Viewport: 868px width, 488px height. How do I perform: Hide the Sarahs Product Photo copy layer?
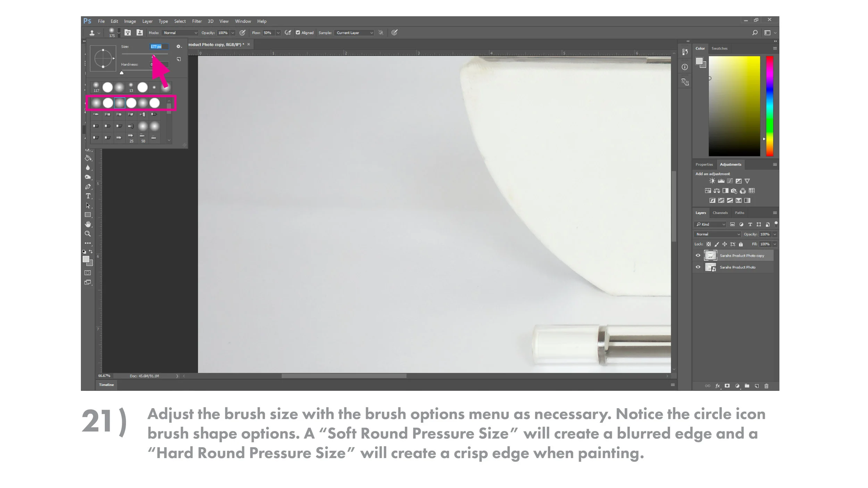(698, 255)
